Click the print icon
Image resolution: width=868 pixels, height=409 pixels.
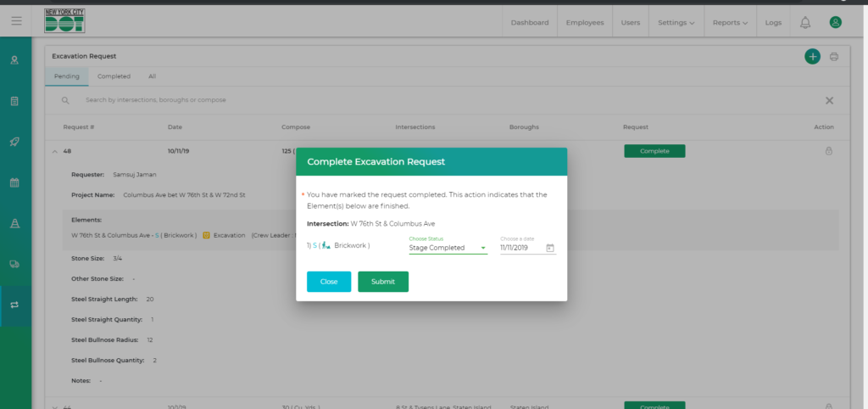(x=834, y=57)
